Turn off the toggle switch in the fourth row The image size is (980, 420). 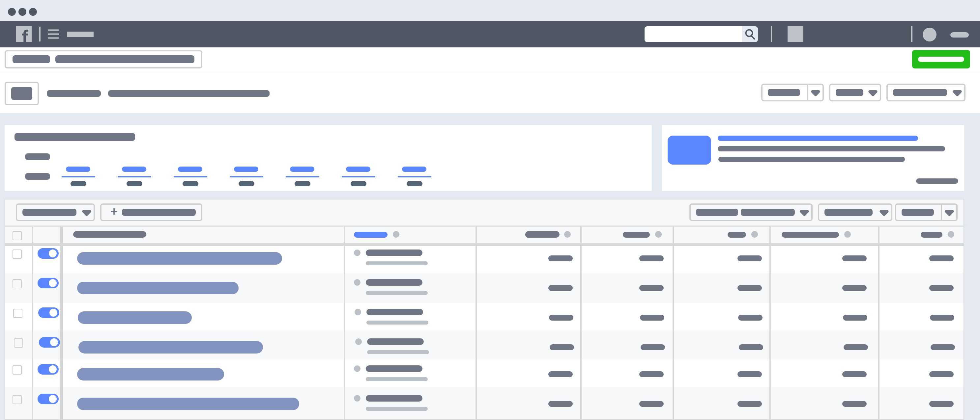click(x=49, y=342)
